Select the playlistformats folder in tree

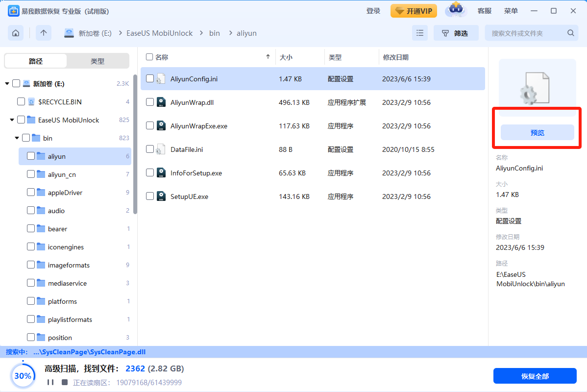point(75,319)
